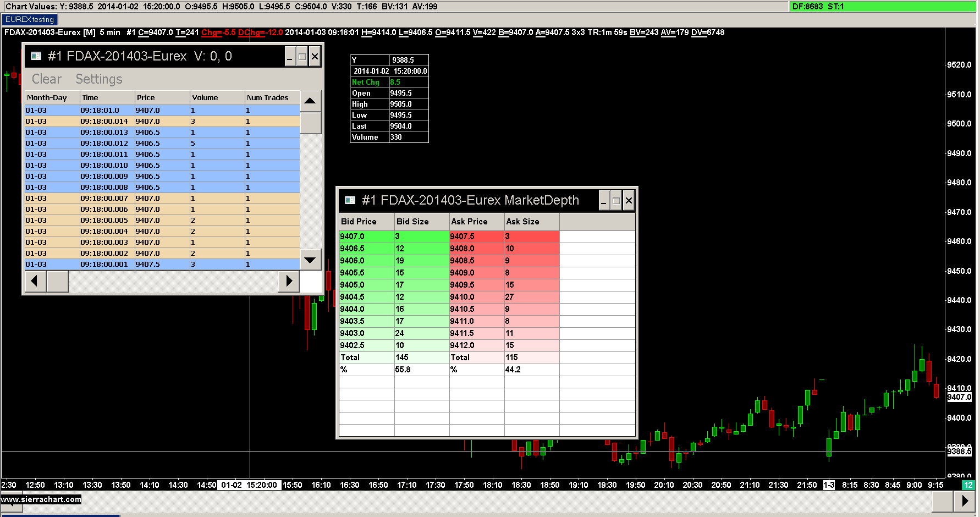Screen dimensions: 980x517
Task: Click ask price 9407.5 in MarketDepth
Action: (x=477, y=237)
